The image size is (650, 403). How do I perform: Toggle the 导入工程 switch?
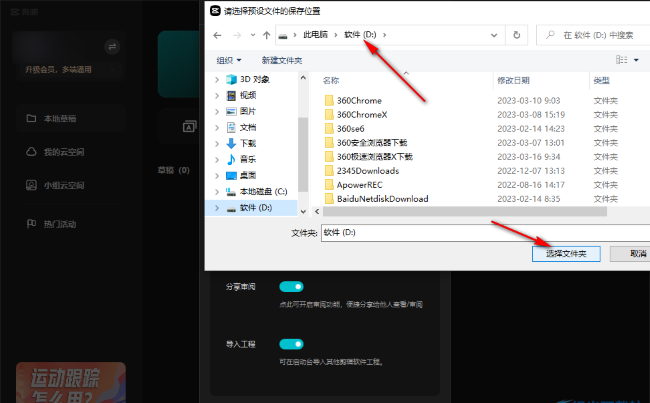pos(291,344)
